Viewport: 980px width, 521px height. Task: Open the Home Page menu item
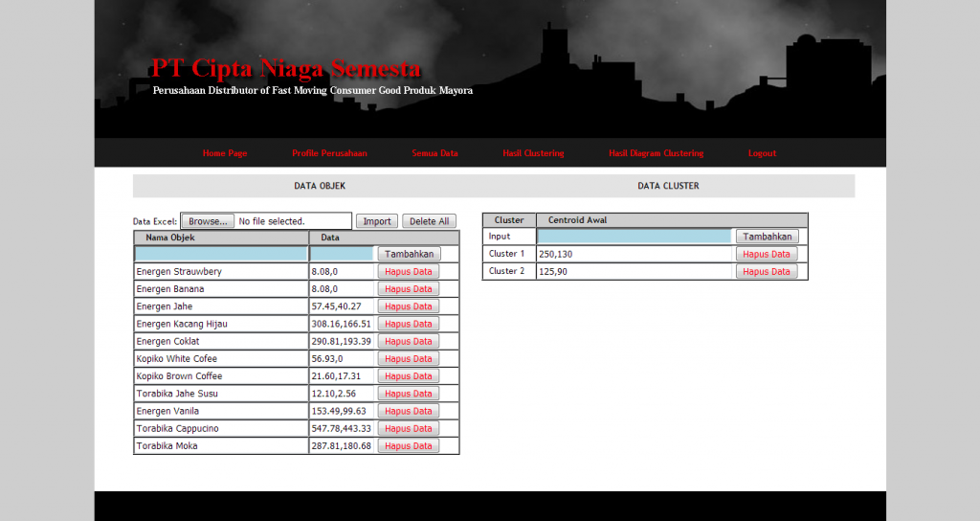point(225,153)
